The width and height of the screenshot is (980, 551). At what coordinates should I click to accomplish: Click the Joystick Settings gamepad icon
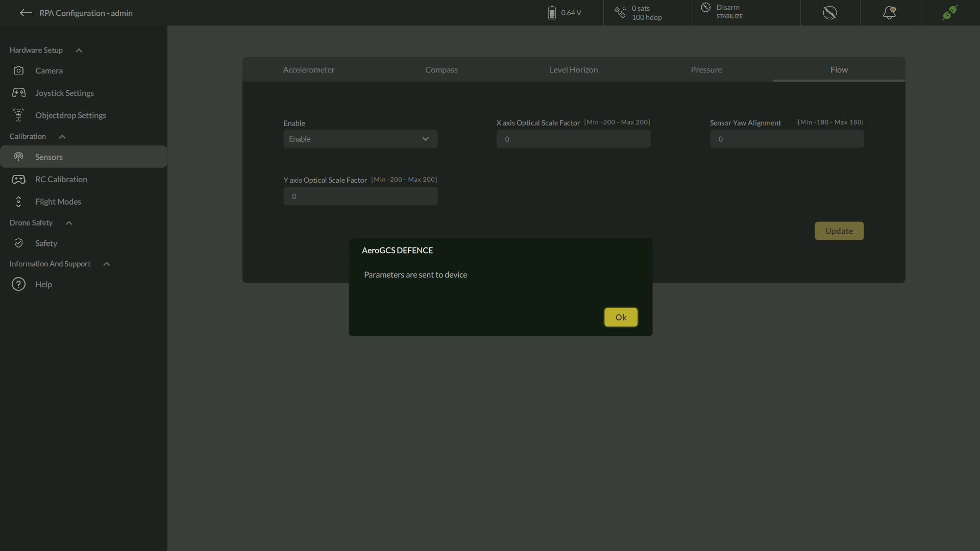tap(18, 93)
